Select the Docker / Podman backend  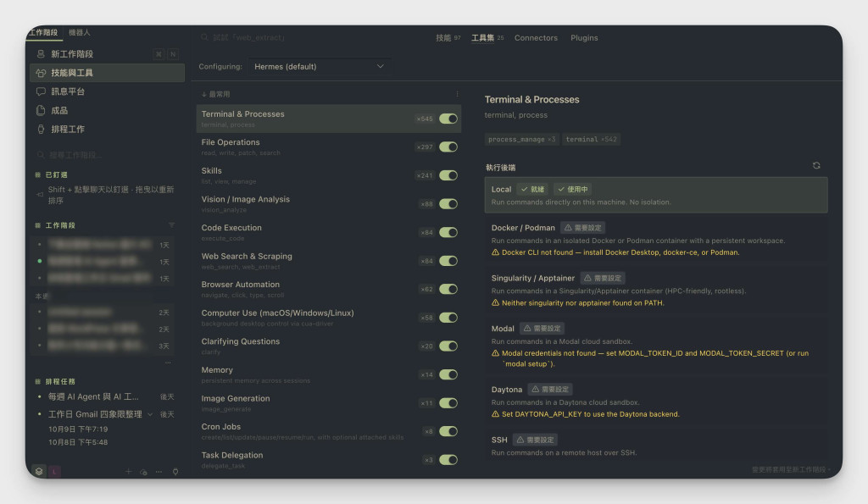click(656, 240)
